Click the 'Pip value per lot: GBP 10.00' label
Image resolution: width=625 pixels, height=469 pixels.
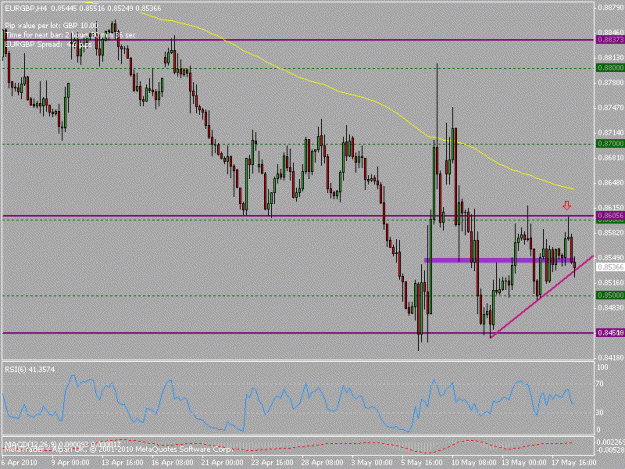click(x=51, y=26)
